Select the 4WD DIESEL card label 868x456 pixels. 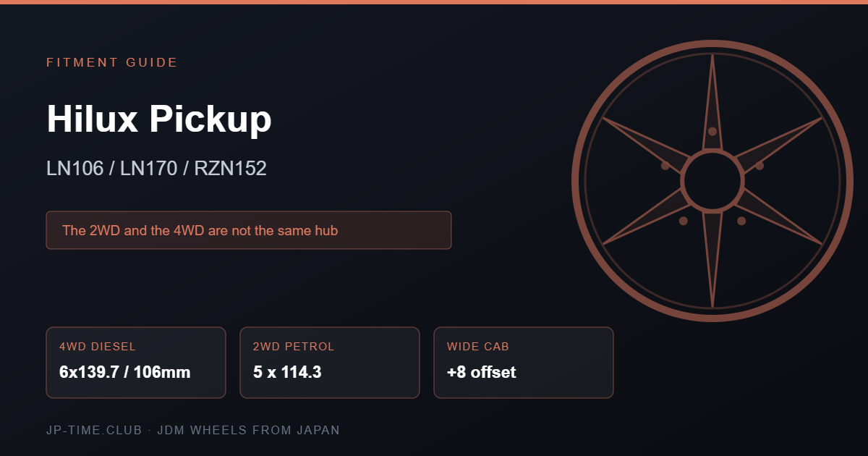[98, 347]
